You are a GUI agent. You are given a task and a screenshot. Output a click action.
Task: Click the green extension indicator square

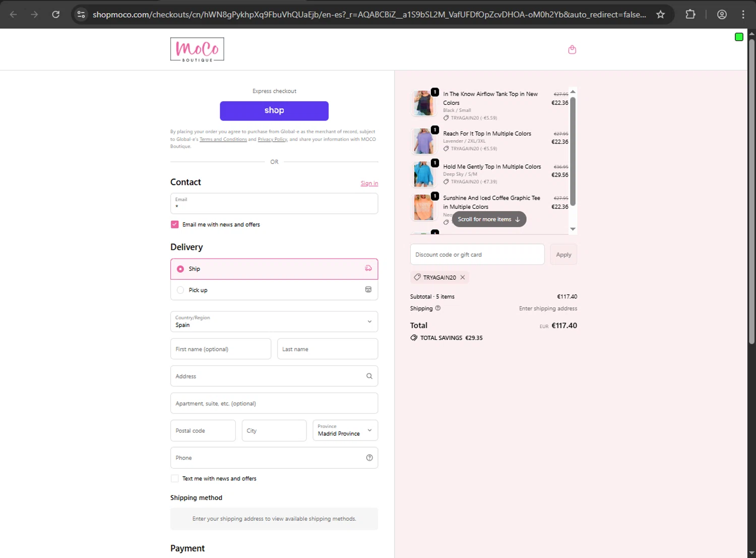739,37
